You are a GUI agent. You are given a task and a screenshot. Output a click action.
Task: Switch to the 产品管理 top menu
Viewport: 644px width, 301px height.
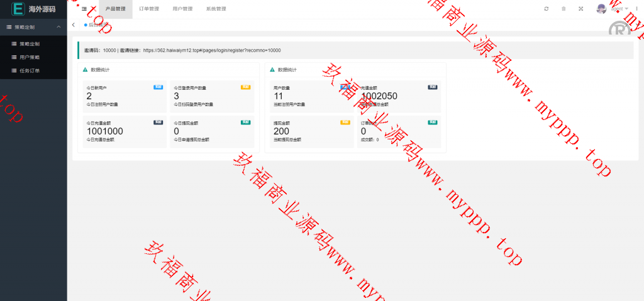point(116,9)
